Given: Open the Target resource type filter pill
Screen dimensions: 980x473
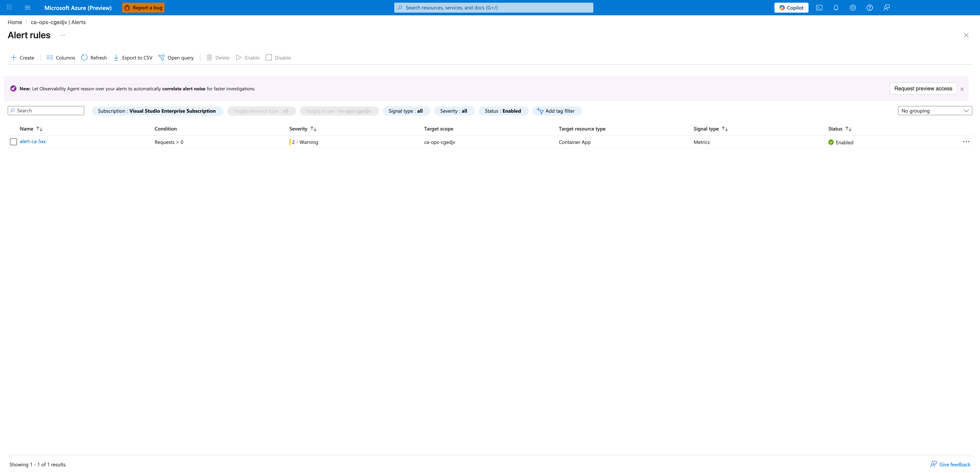Looking at the screenshot, I should point(261,111).
